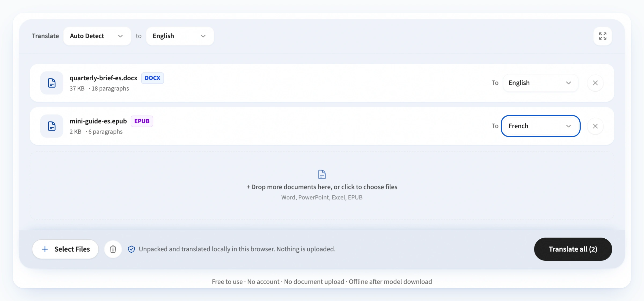The height and width of the screenshot is (301, 644).
Task: Click the Translate label in the header
Action: pyautogui.click(x=45, y=36)
